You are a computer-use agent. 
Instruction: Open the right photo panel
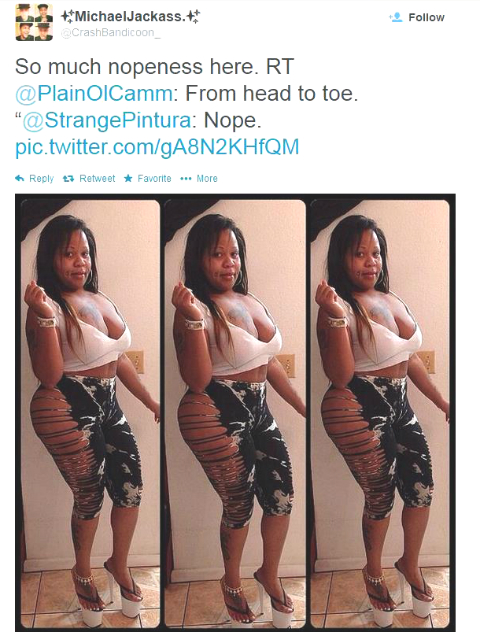point(380,413)
